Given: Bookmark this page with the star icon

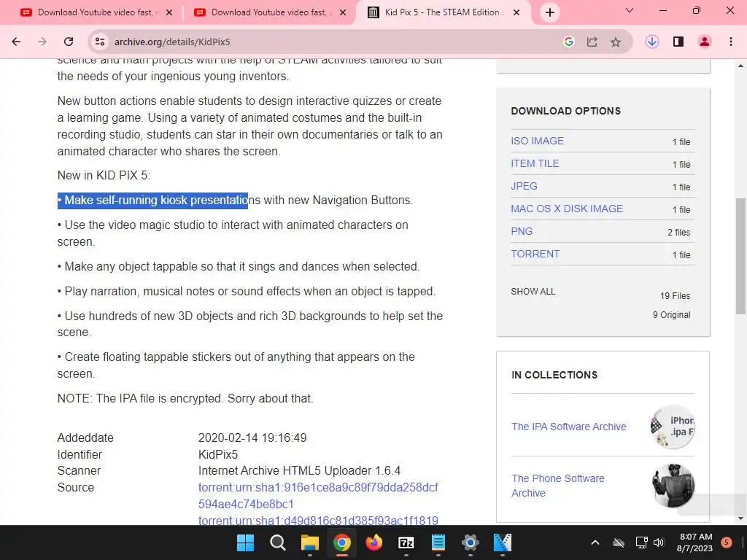Looking at the screenshot, I should click(616, 42).
